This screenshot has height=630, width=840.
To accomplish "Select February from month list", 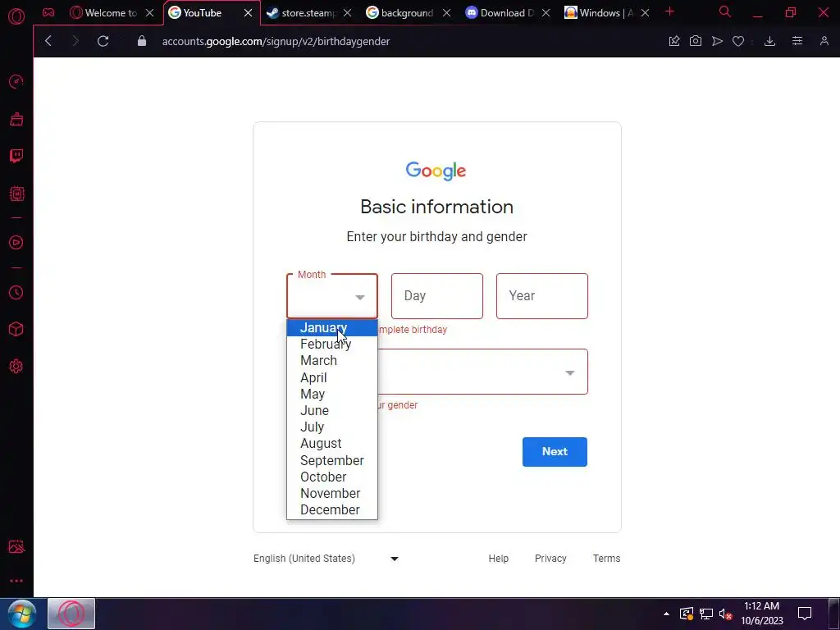I will coord(332,344).
